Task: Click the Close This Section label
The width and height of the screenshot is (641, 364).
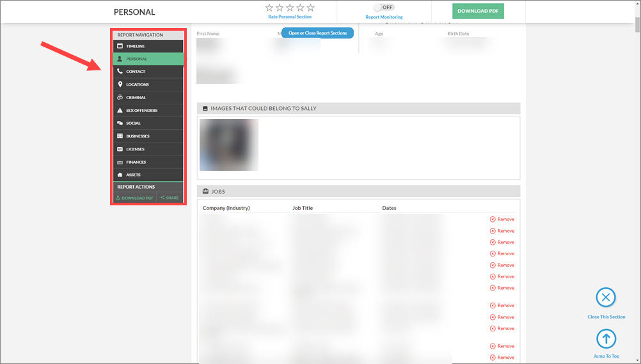Action: point(606,317)
